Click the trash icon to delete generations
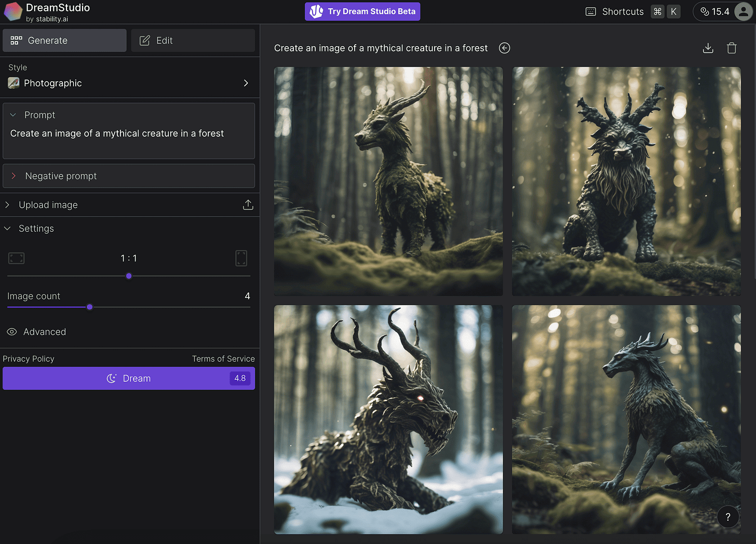This screenshot has height=544, width=756. click(x=732, y=48)
